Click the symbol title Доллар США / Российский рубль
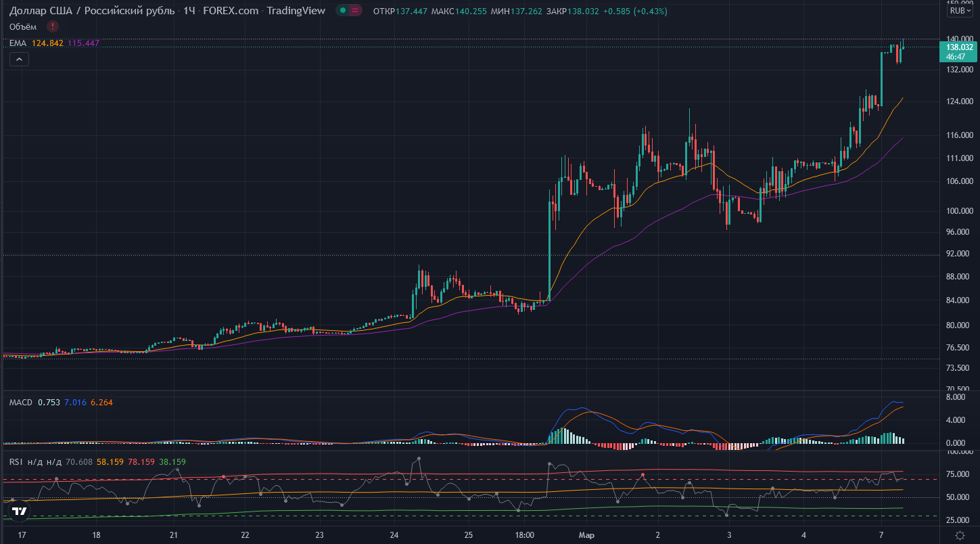Image resolution: width=980 pixels, height=544 pixels. tap(91, 11)
